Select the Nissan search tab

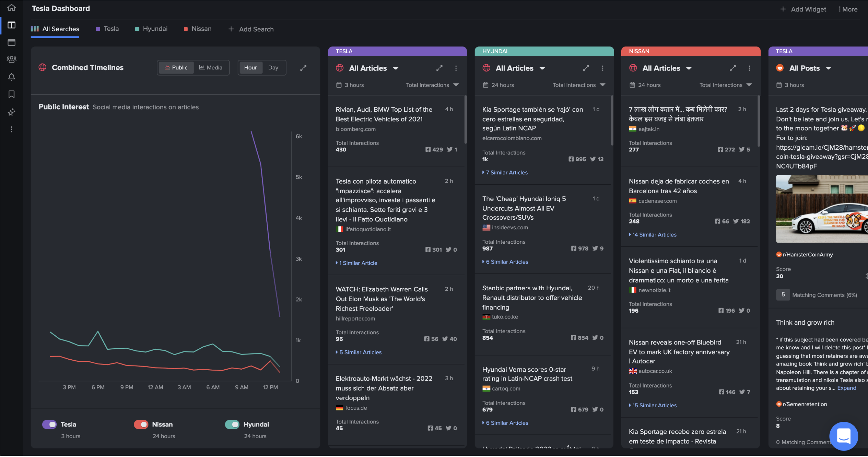[198, 29]
